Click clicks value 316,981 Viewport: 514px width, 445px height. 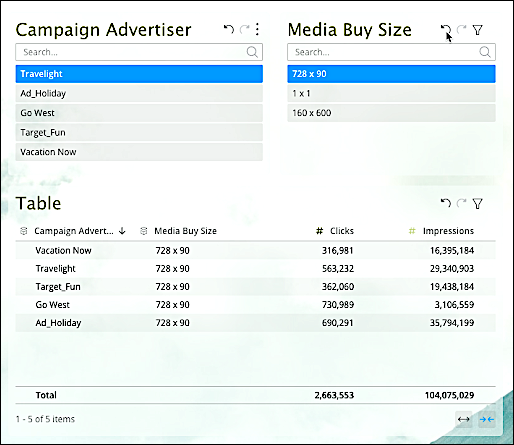[337, 250]
